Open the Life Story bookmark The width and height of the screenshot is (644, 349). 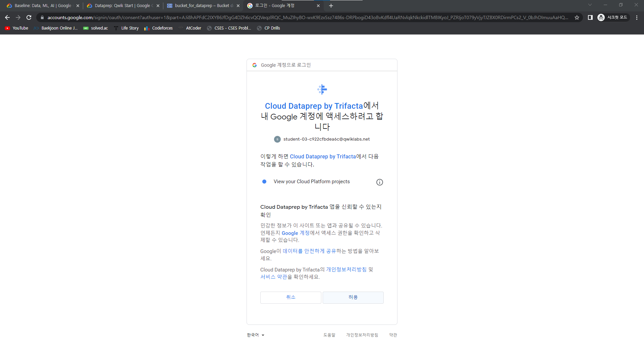click(126, 28)
